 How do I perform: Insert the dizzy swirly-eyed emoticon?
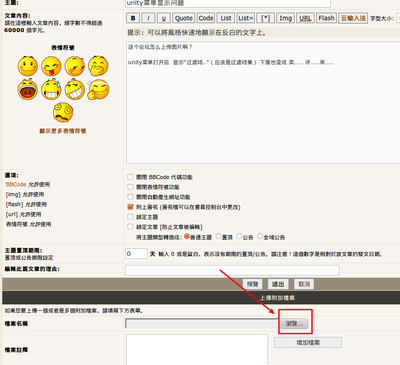(x=63, y=112)
